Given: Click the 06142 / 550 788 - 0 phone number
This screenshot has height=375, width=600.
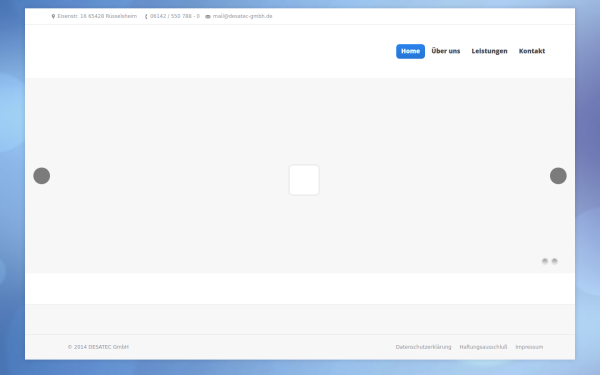Looking at the screenshot, I should click(175, 16).
